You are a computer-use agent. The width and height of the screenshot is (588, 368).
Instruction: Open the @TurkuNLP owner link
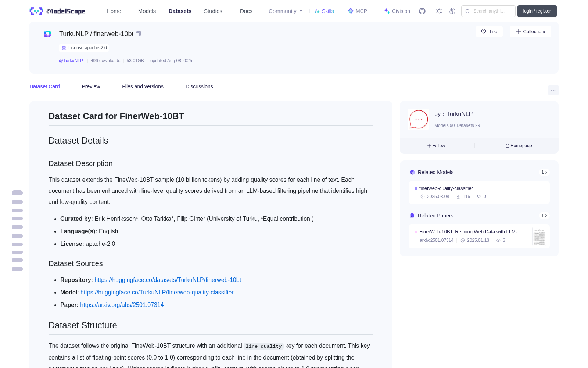(x=71, y=61)
